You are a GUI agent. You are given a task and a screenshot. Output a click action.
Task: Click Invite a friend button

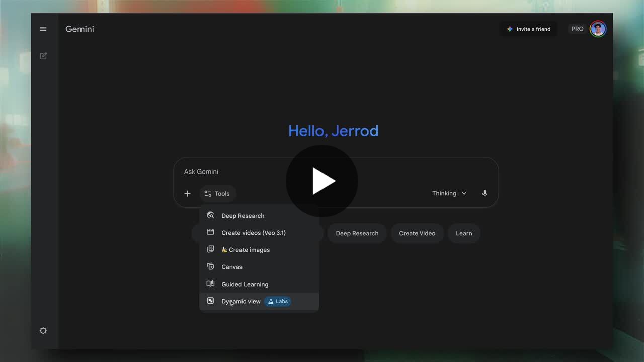coord(528,29)
